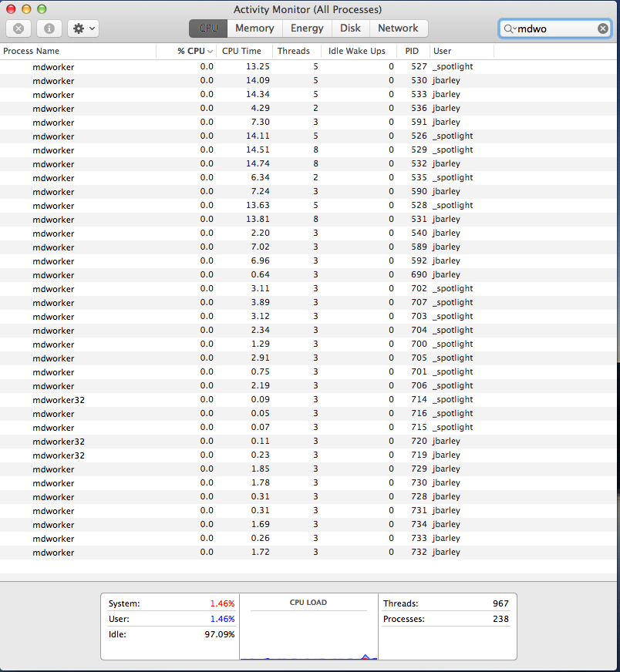Select mdworker row with CPU Time 7.02

click(x=308, y=247)
